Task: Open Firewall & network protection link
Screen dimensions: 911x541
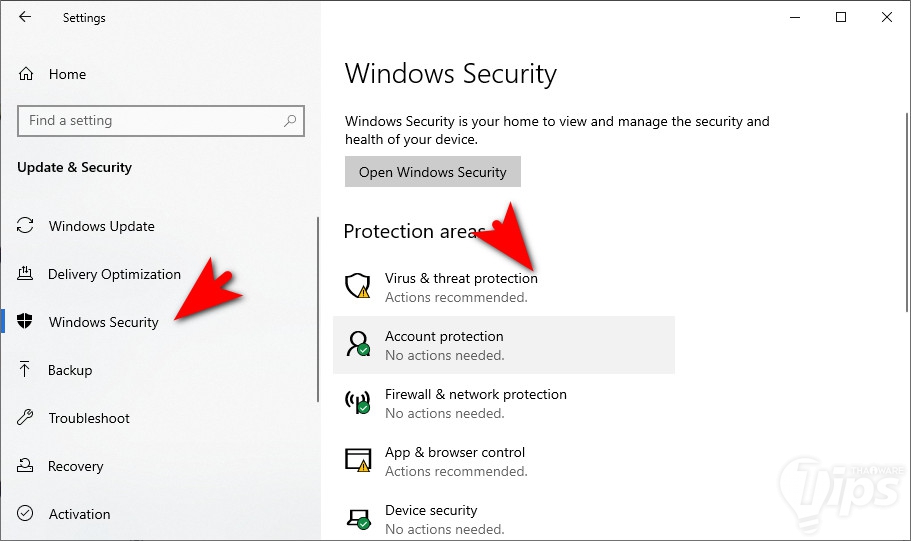Action: (475, 394)
